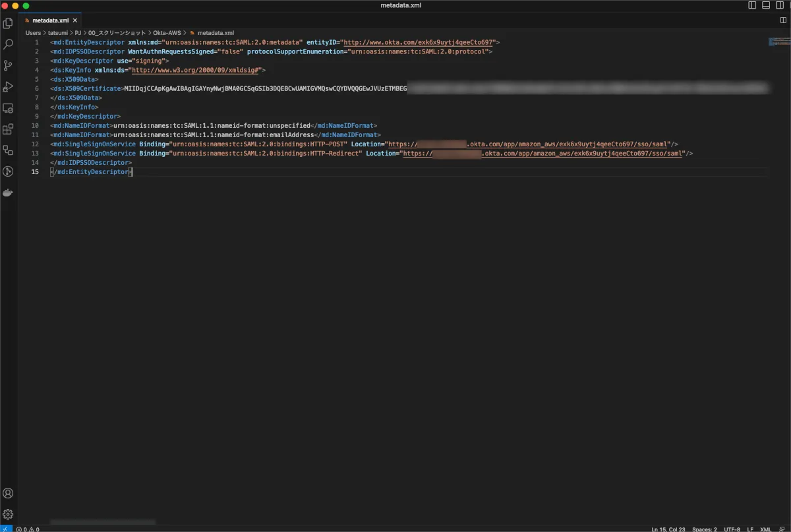This screenshot has height=532, width=791.
Task: Toggle the secondary side bar
Action: pyautogui.click(x=780, y=5)
